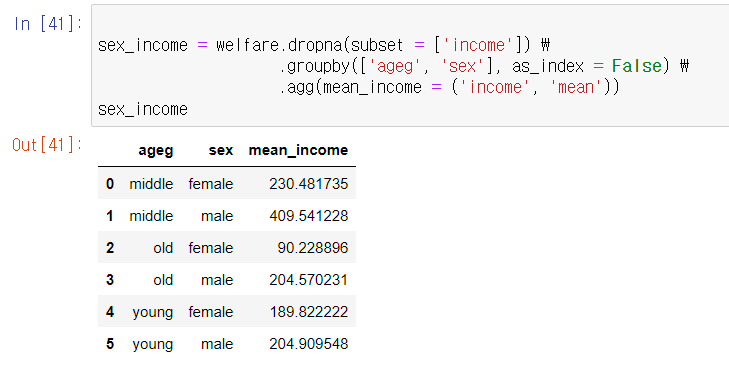This screenshot has height=366, width=729.
Task: Click the False keyword in code
Action: [x=636, y=66]
